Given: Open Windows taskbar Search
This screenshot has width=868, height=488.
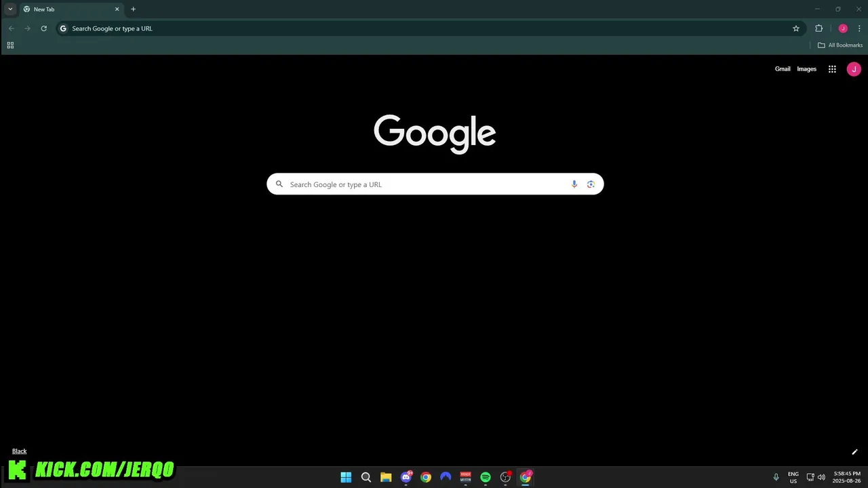Looking at the screenshot, I should click(366, 477).
